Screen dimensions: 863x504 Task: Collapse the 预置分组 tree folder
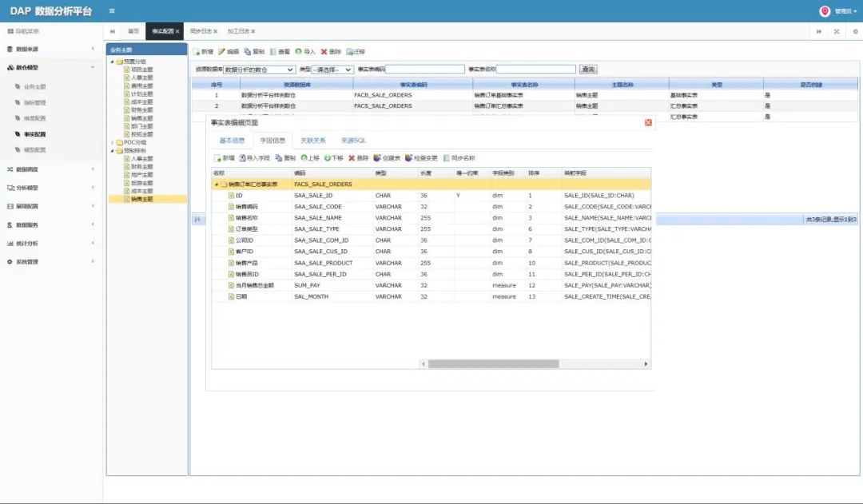point(112,62)
